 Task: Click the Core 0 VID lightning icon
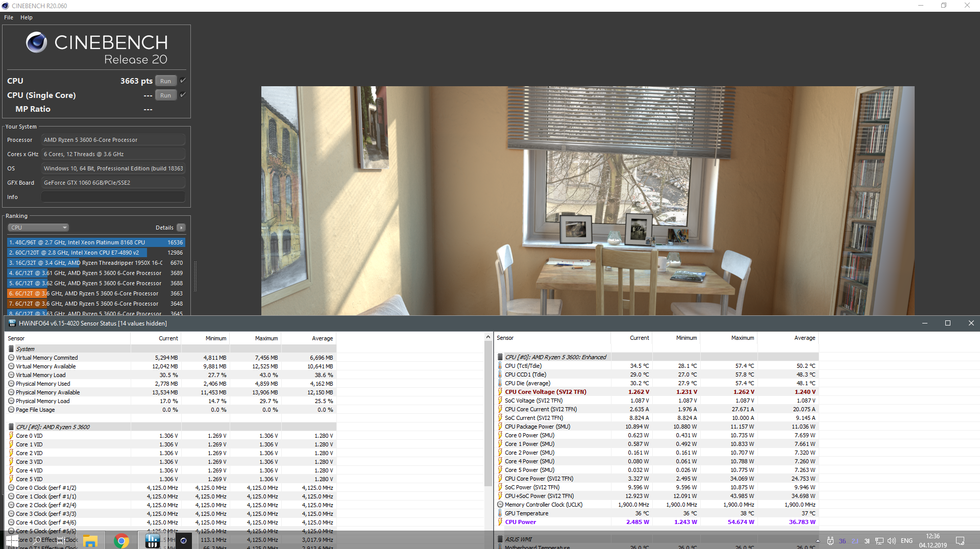pyautogui.click(x=11, y=436)
